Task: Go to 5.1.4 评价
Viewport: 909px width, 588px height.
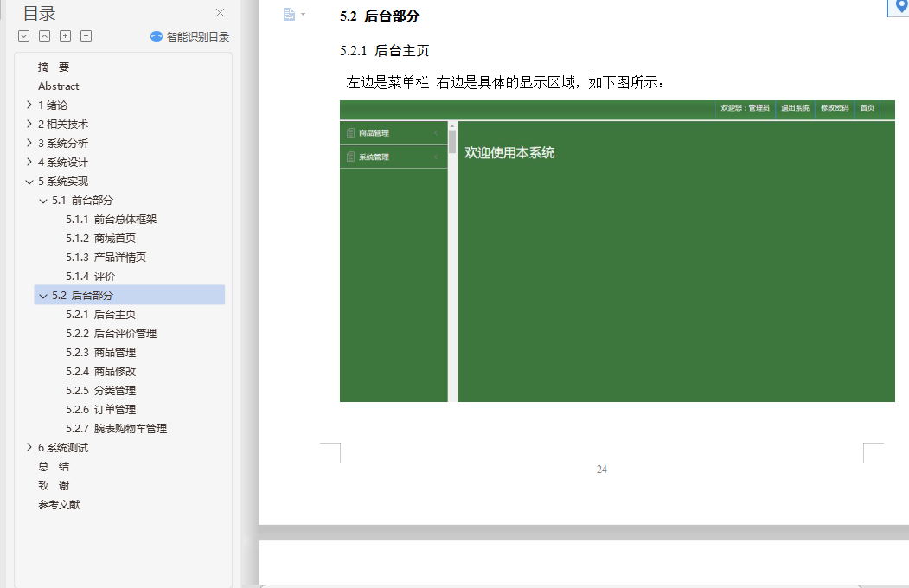Action: [91, 277]
